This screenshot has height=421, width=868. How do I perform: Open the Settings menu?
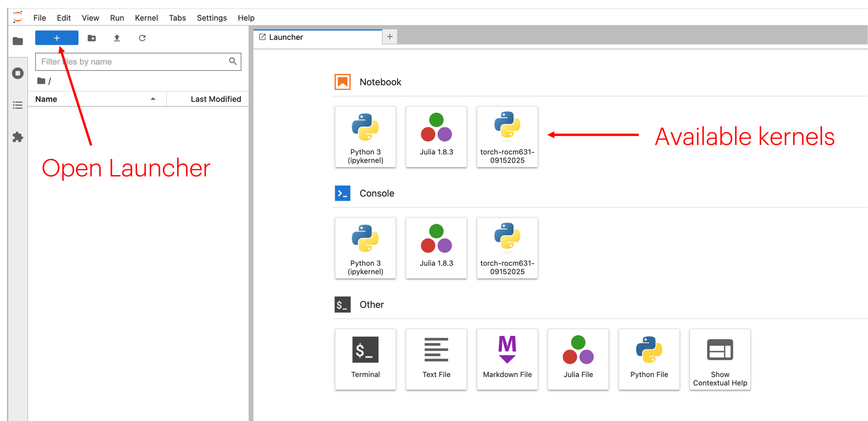[212, 18]
